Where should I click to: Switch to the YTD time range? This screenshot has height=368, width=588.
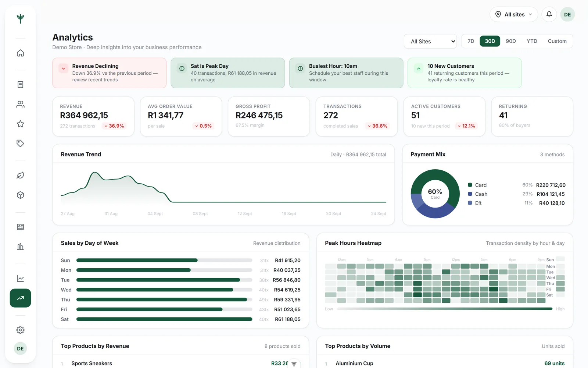click(532, 41)
